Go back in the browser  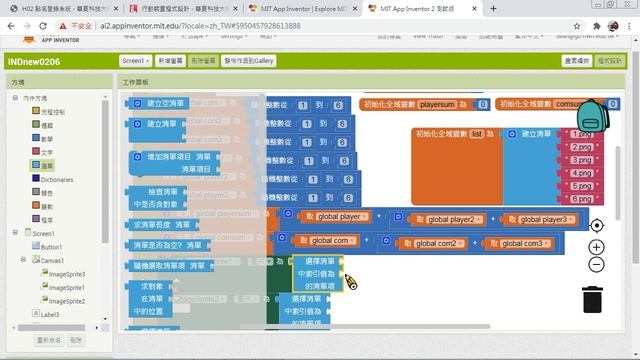[x=11, y=26]
